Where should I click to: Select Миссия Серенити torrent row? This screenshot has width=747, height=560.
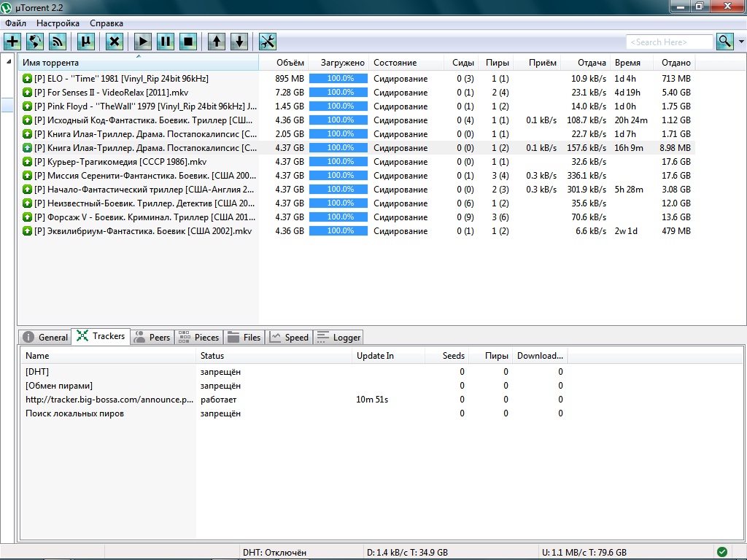pos(357,175)
